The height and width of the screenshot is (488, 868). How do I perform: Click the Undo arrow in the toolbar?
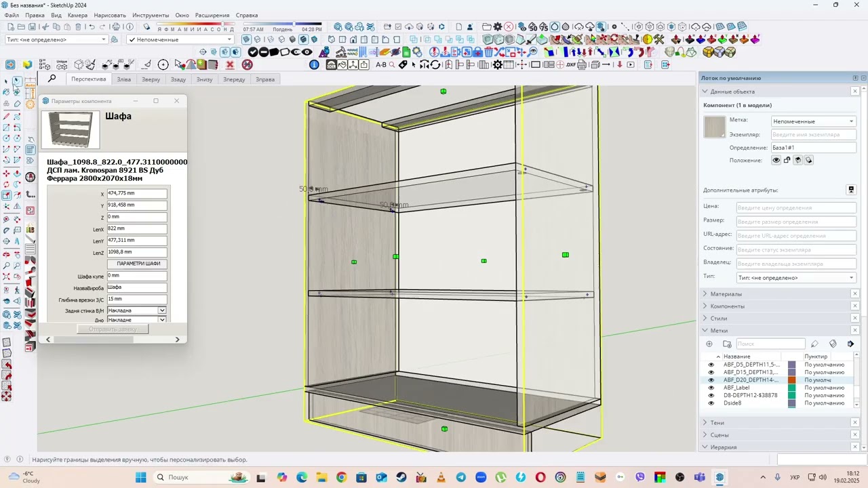pyautogui.click(x=92, y=26)
